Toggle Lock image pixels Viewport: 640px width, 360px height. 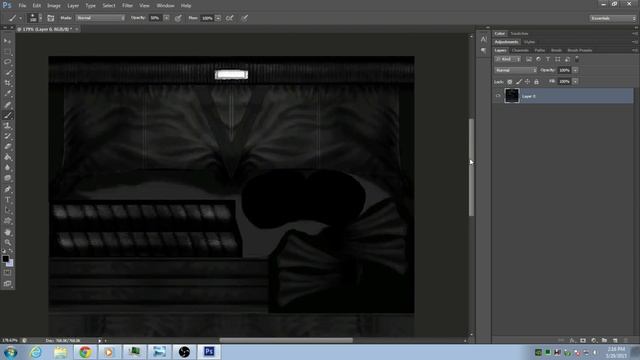pos(518,82)
